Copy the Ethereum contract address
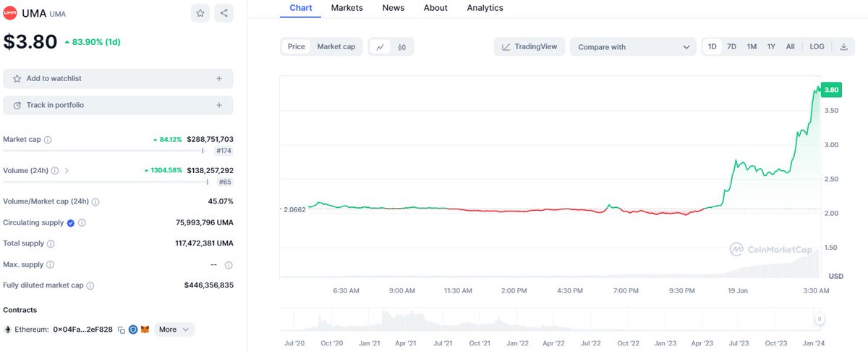 point(122,330)
